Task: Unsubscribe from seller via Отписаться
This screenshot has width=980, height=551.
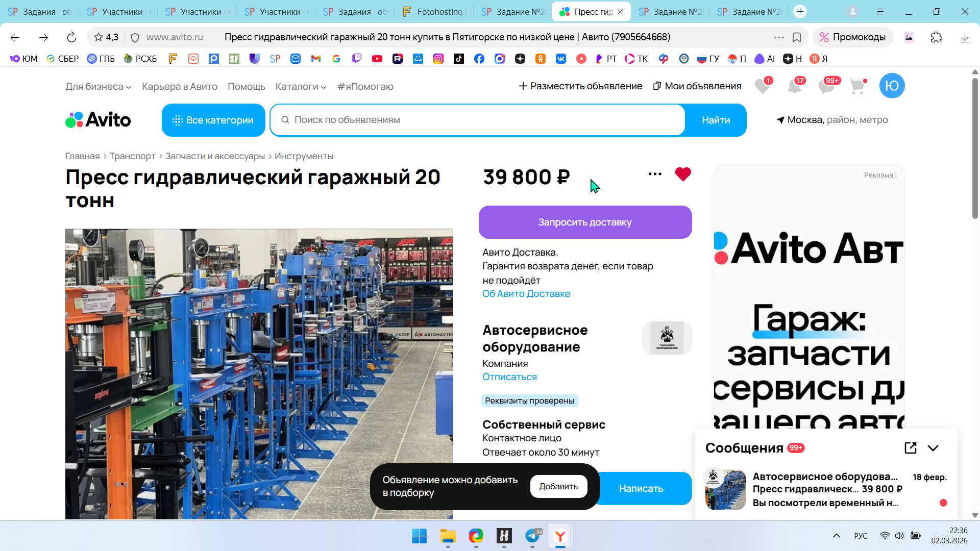Action: click(x=509, y=377)
